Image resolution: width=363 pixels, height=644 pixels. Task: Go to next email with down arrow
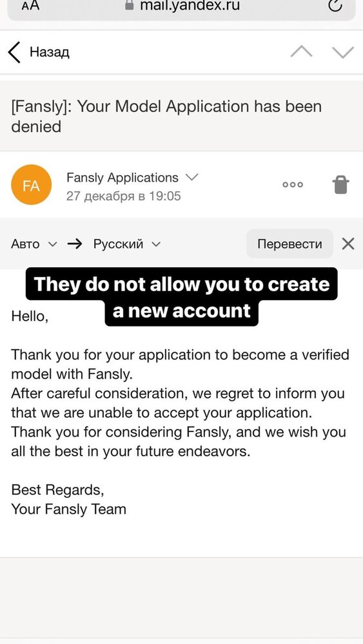coord(343,52)
